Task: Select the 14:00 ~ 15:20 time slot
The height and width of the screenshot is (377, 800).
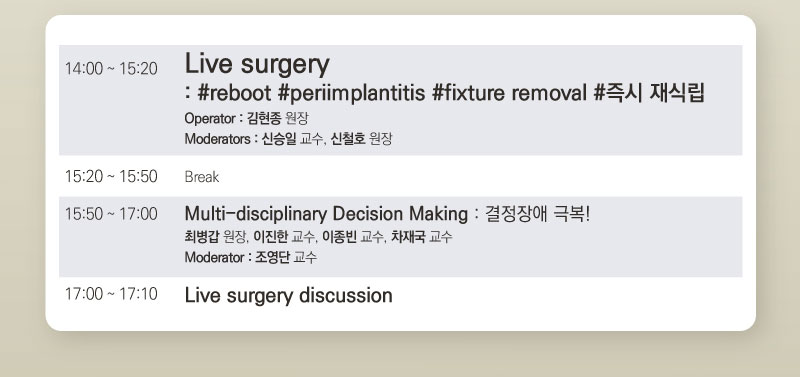Action: click(x=111, y=68)
